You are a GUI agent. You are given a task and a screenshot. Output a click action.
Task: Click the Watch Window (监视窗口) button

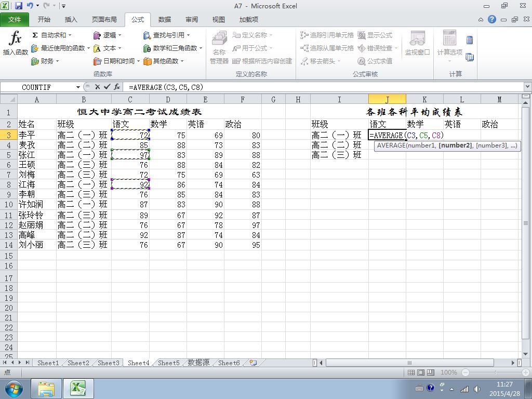(x=417, y=44)
